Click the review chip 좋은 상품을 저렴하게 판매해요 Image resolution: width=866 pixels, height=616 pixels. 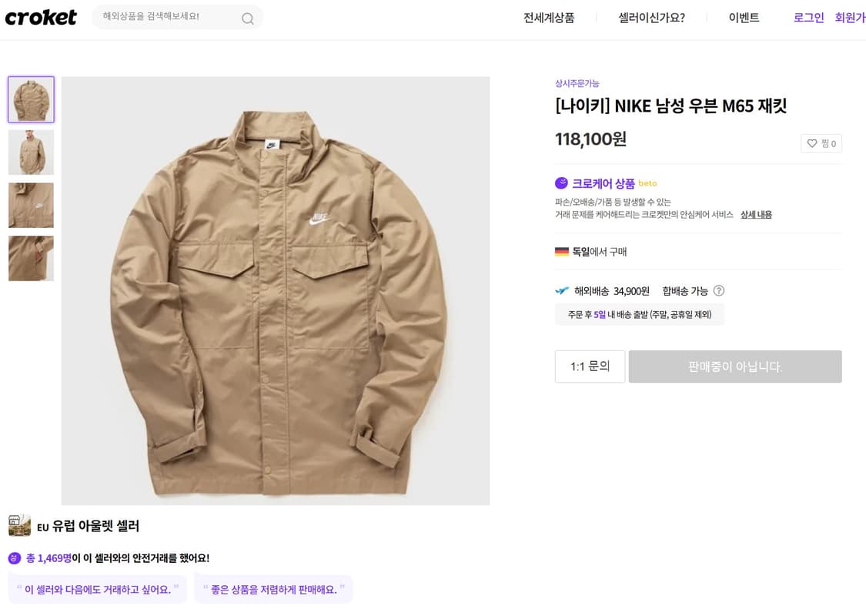(x=273, y=588)
